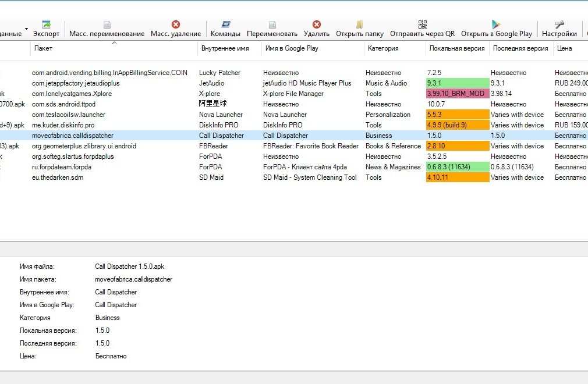Select the News & Magazines category cell
The image size is (588, 384).
[393, 167]
